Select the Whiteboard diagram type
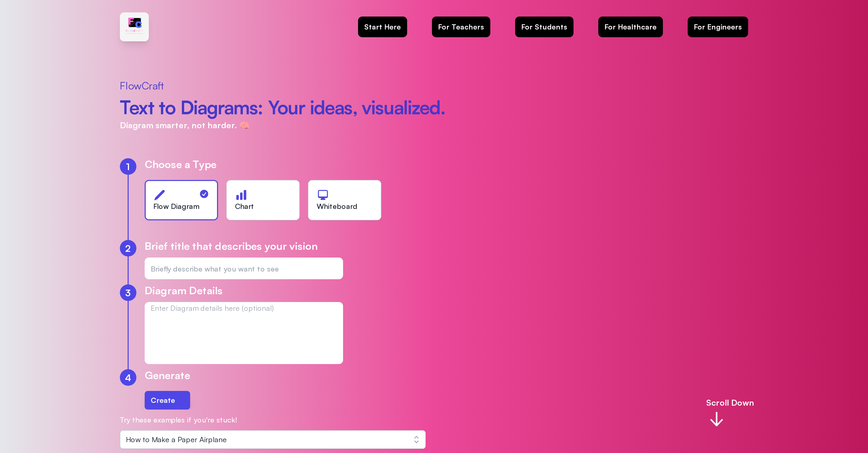The height and width of the screenshot is (453, 868). tap(344, 200)
